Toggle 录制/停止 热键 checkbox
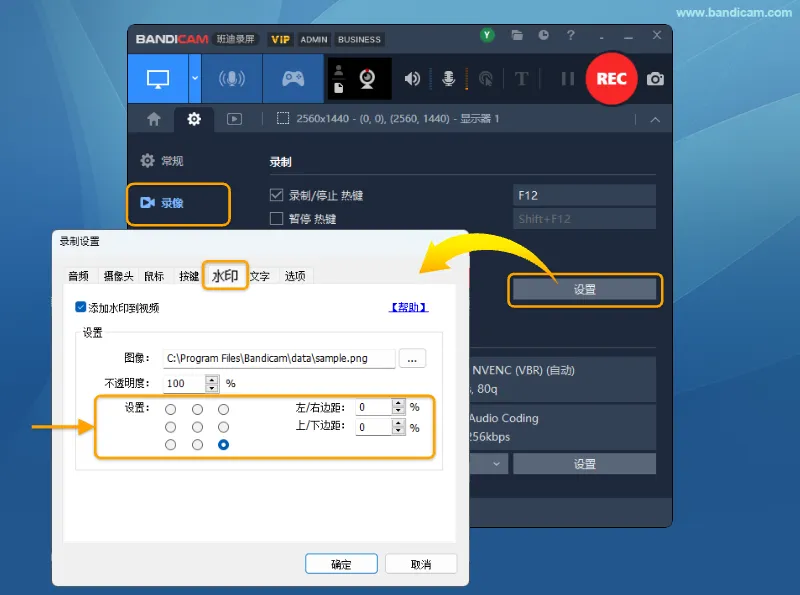The width and height of the screenshot is (800, 595). click(276, 195)
